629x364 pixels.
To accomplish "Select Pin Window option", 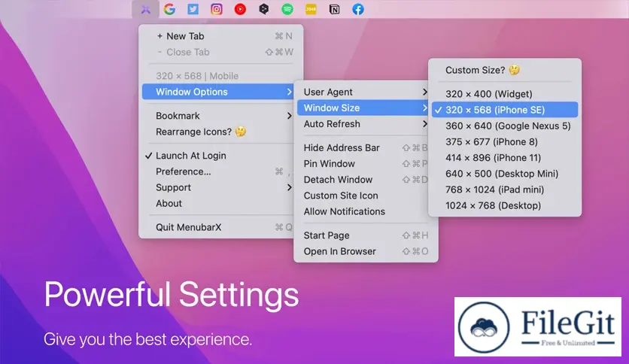I will [364, 163].
